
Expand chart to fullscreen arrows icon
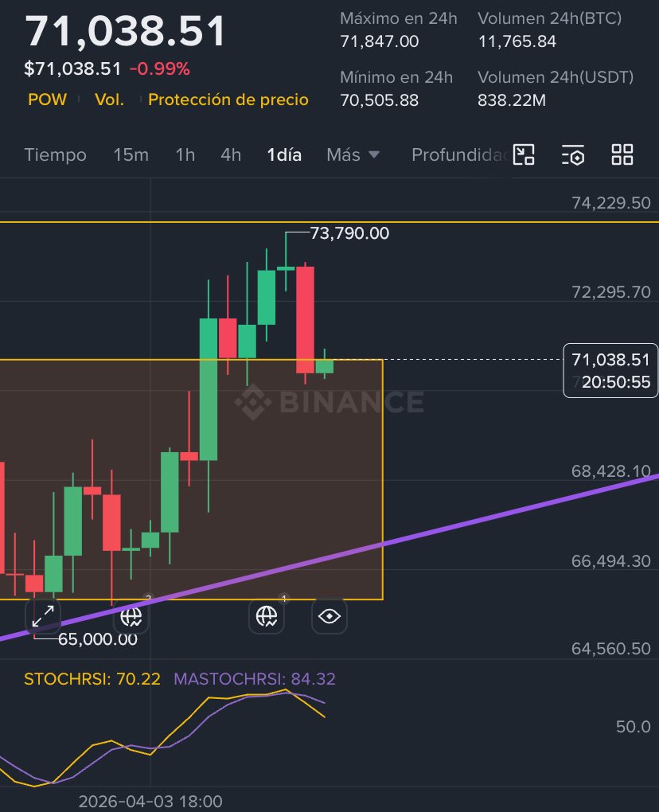43,615
